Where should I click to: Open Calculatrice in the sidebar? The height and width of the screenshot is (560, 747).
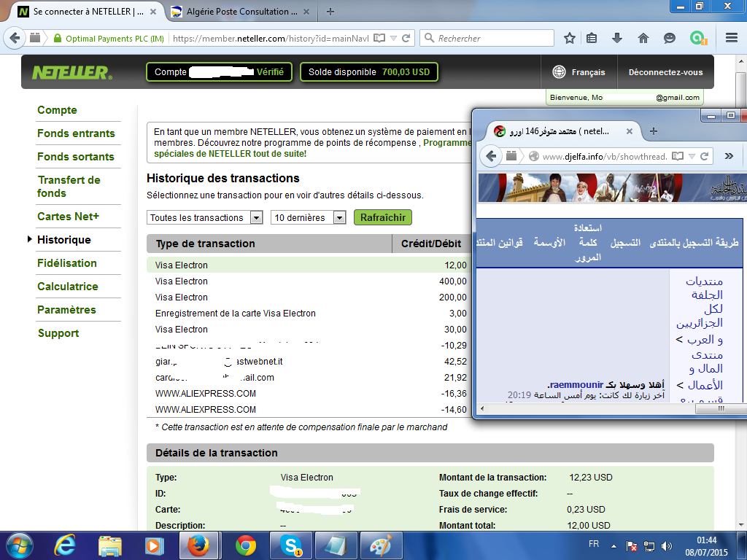pos(68,286)
